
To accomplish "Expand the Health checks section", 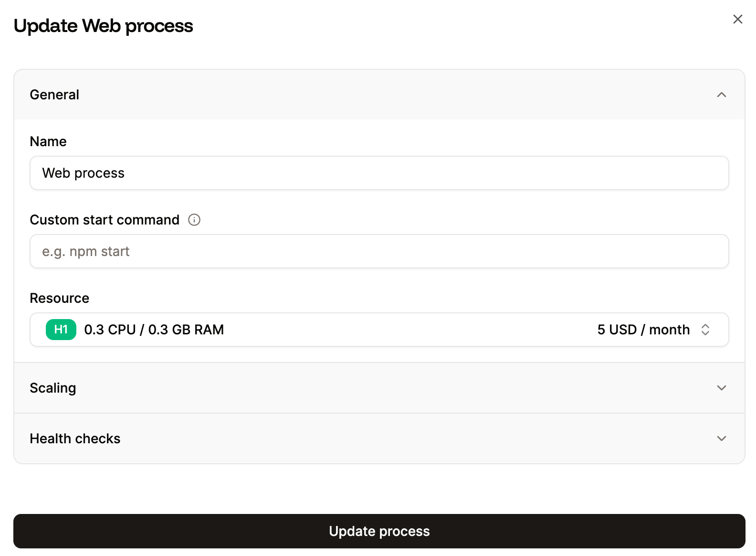I will [x=721, y=438].
